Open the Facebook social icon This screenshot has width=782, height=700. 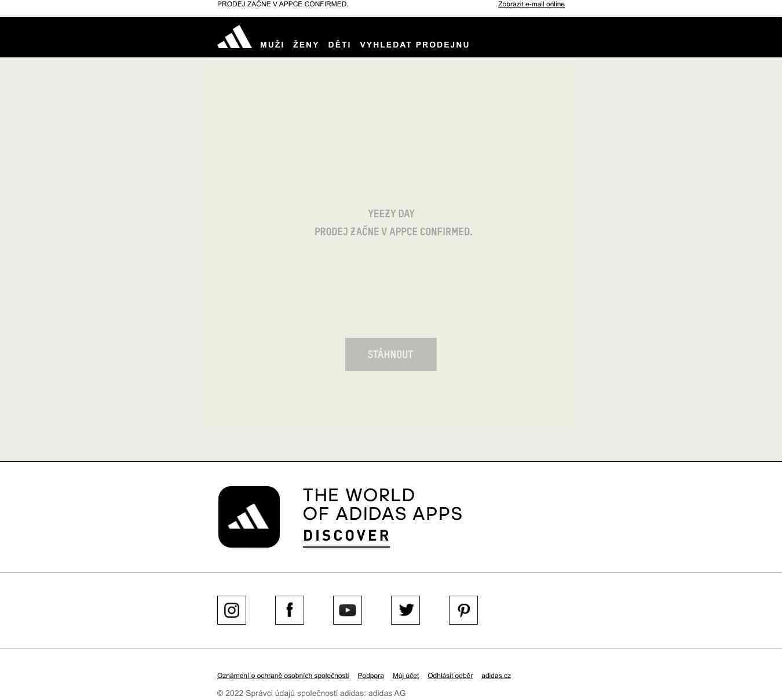290,610
